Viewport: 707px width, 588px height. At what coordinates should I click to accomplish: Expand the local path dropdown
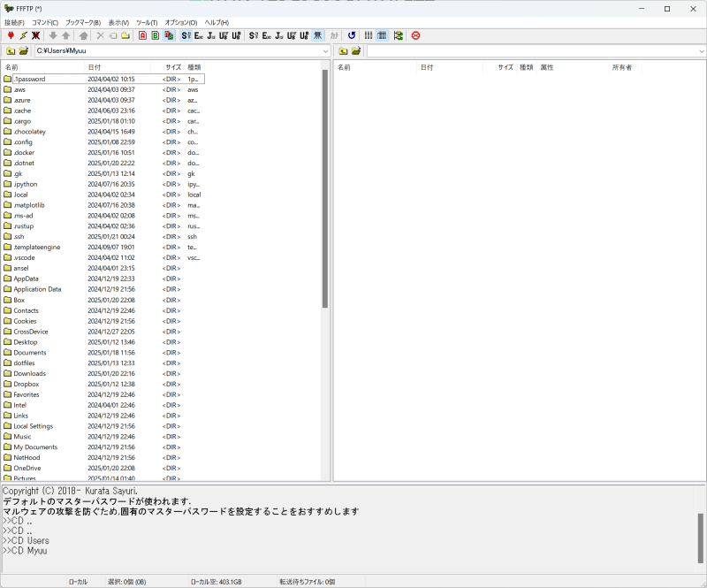[325, 51]
